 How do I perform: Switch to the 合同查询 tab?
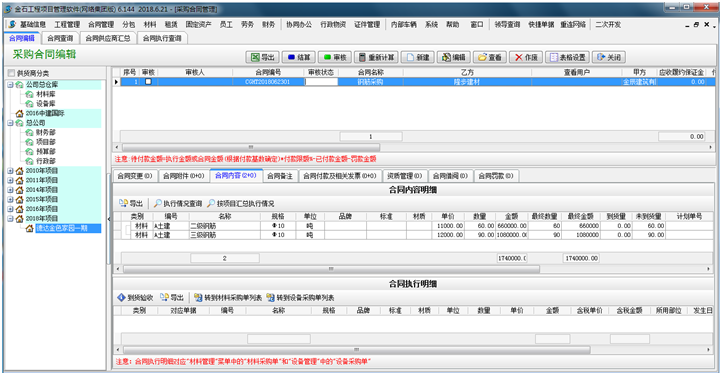tap(60, 38)
